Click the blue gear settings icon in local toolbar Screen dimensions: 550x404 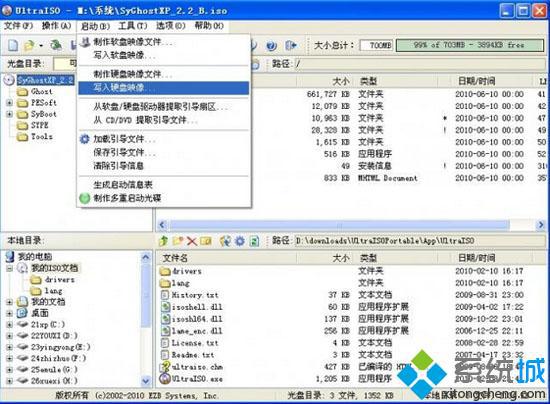(x=240, y=241)
